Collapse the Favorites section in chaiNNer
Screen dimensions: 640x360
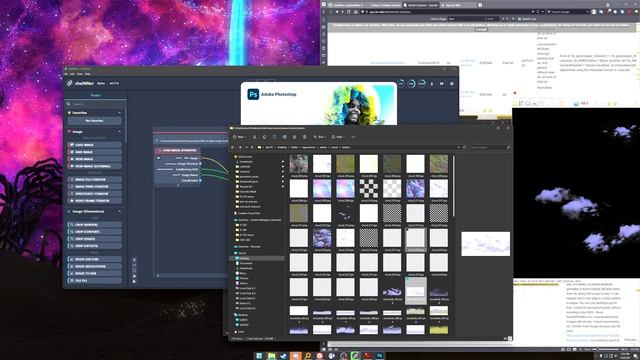119,113
